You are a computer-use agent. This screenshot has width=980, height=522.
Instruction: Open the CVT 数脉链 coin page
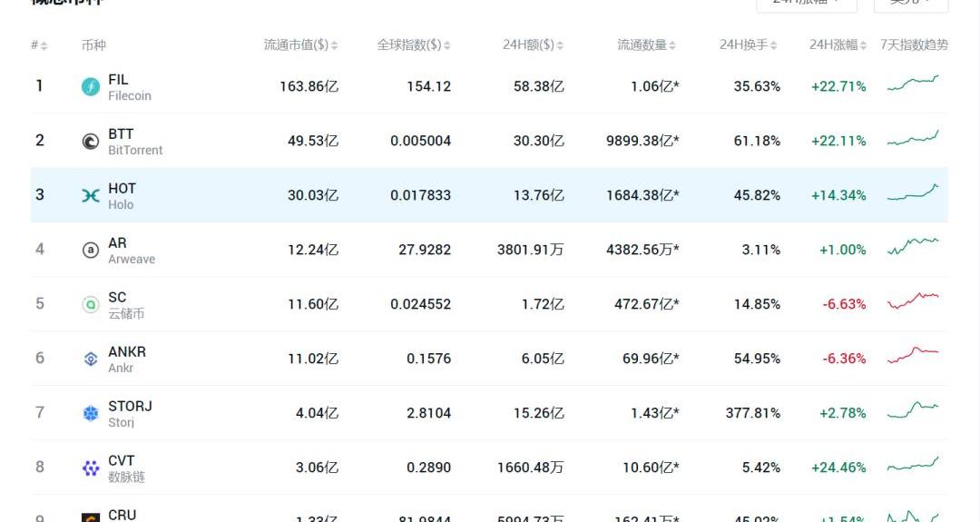click(126, 468)
